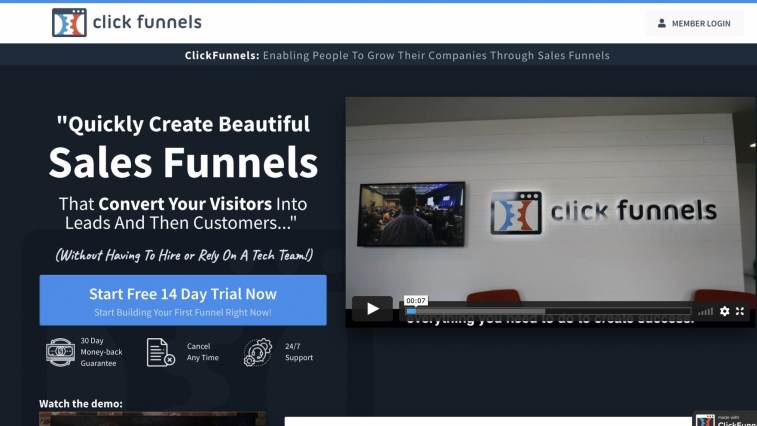Click the user icon beside Member Login

pyautogui.click(x=661, y=23)
